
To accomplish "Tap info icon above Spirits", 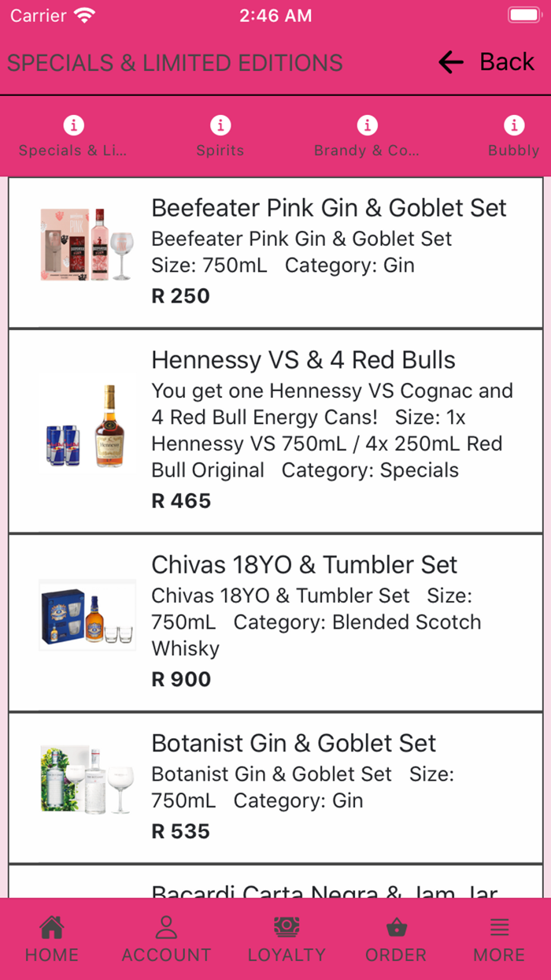I will 220,124.
